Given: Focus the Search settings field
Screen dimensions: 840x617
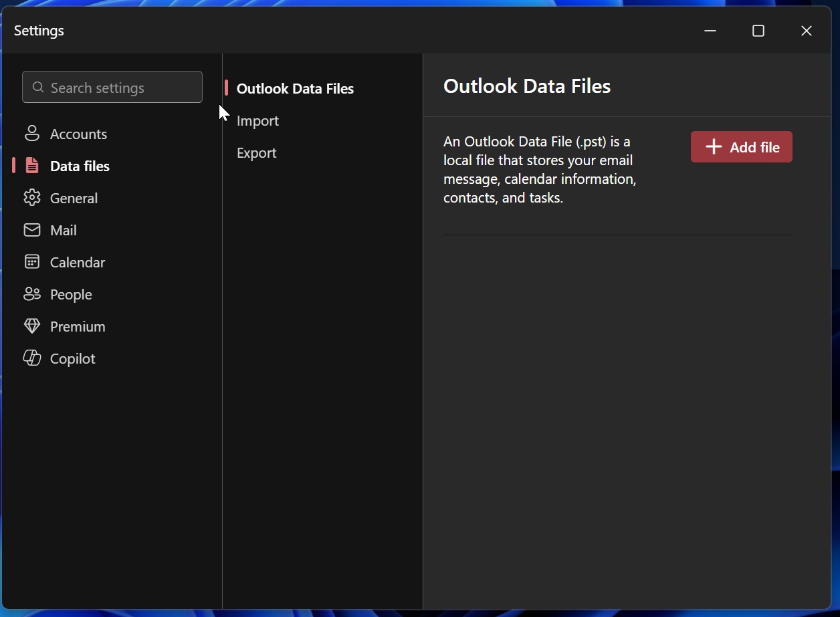Looking at the screenshot, I should click(112, 87).
